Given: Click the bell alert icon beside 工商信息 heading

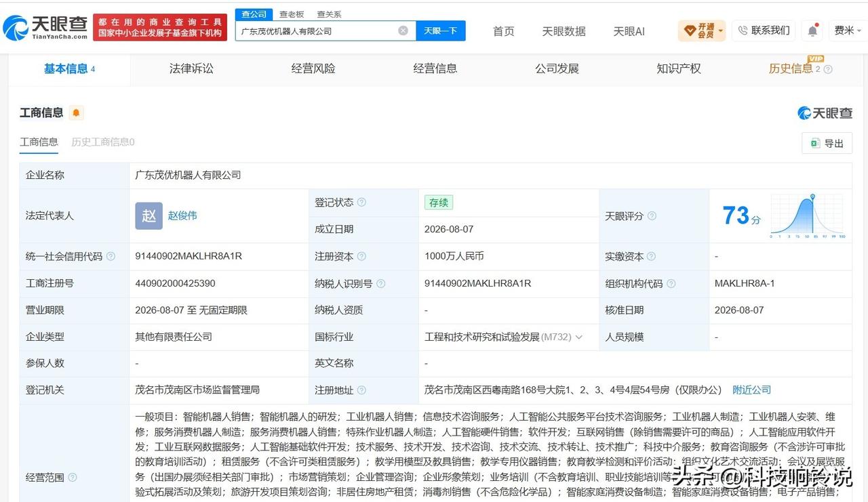Looking at the screenshot, I should point(76,113).
